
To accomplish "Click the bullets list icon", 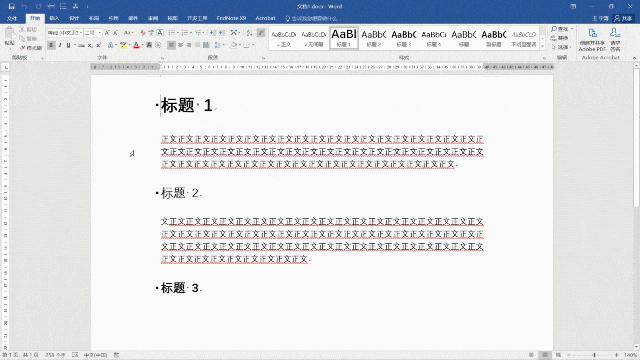I will [x=171, y=33].
